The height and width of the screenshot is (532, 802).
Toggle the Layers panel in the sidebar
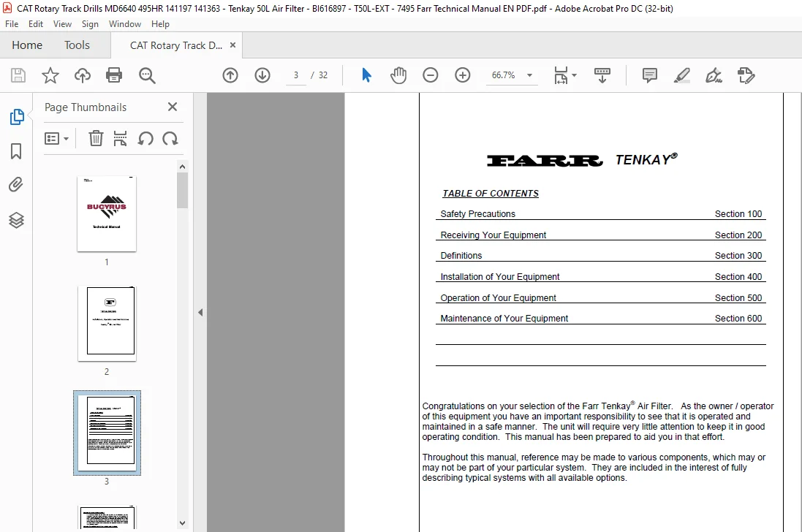coord(16,220)
